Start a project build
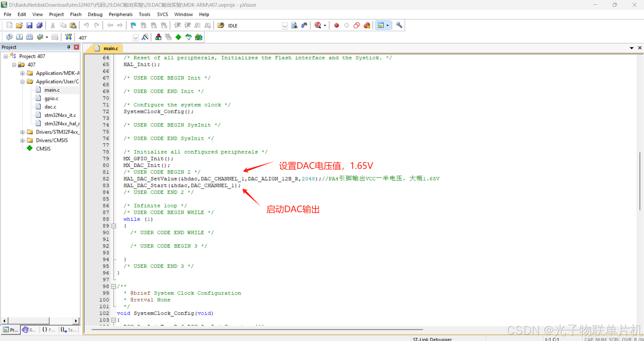The width and height of the screenshot is (644, 341). 19,37
